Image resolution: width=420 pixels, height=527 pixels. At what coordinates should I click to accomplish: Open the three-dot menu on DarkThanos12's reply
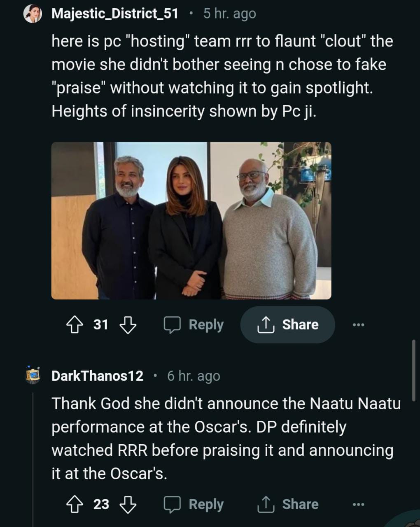point(358,504)
